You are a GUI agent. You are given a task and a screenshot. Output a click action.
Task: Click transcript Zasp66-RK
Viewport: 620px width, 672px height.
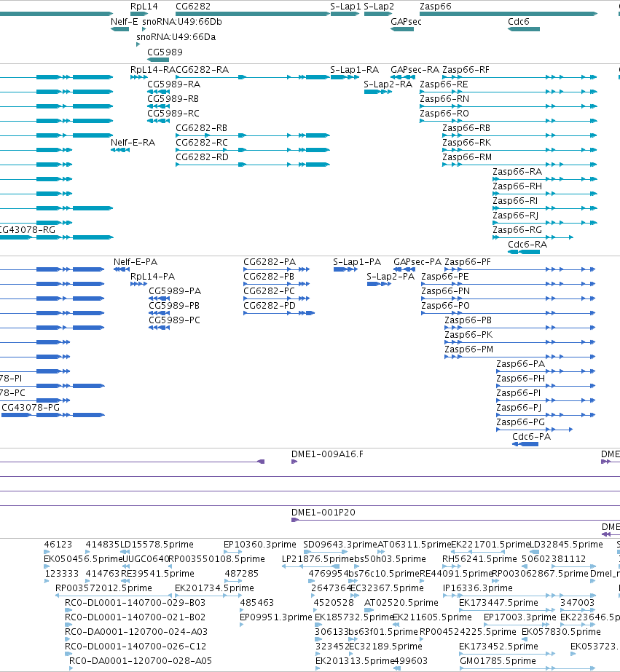pyautogui.click(x=466, y=143)
